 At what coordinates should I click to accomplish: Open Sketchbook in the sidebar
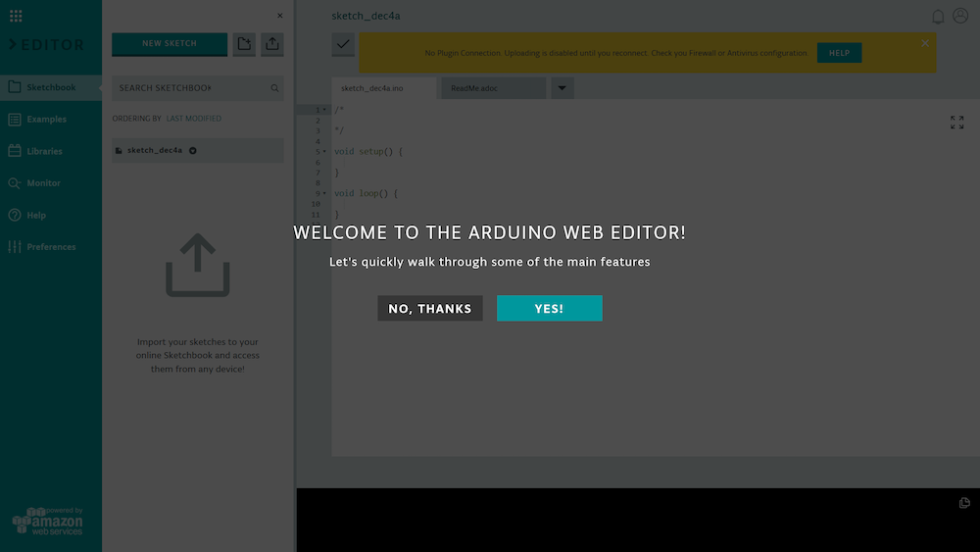pos(51,87)
